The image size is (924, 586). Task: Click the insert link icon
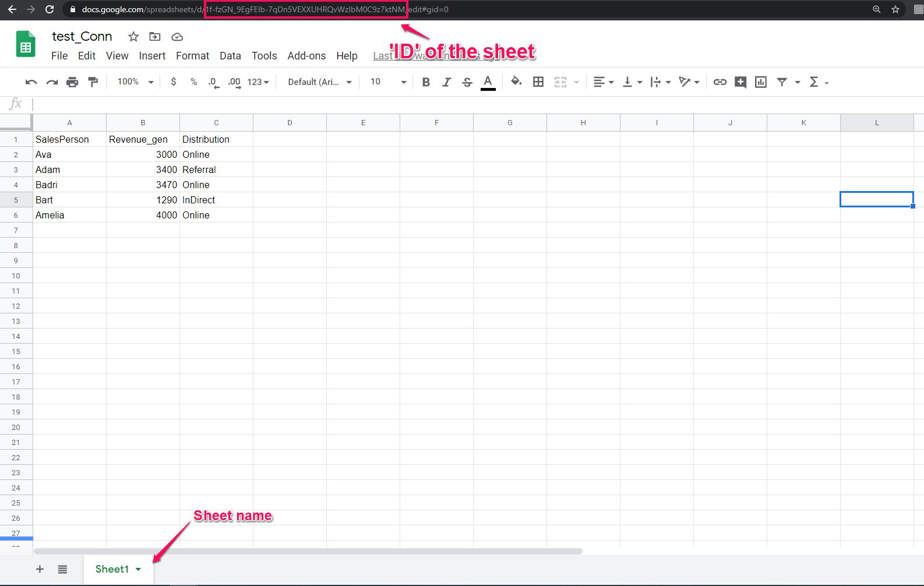pos(720,82)
